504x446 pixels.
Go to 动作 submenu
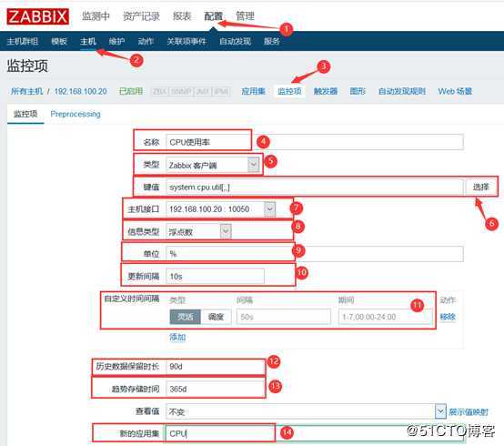point(146,41)
